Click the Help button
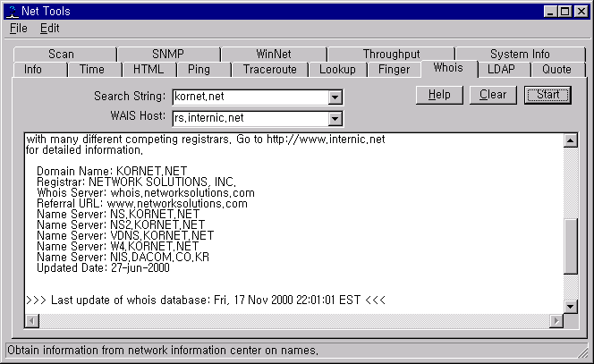Viewport: 594px width, 364px height. pos(439,95)
